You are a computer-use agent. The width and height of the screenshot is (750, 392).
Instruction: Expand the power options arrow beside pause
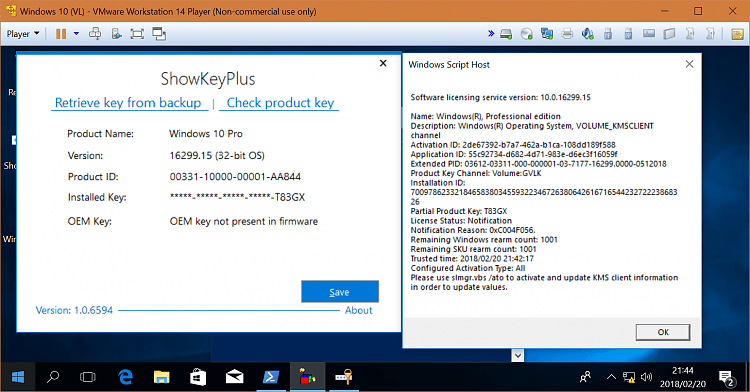coord(76,34)
